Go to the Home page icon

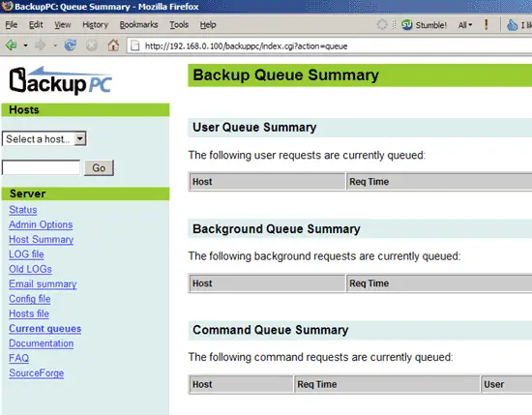[x=113, y=44]
